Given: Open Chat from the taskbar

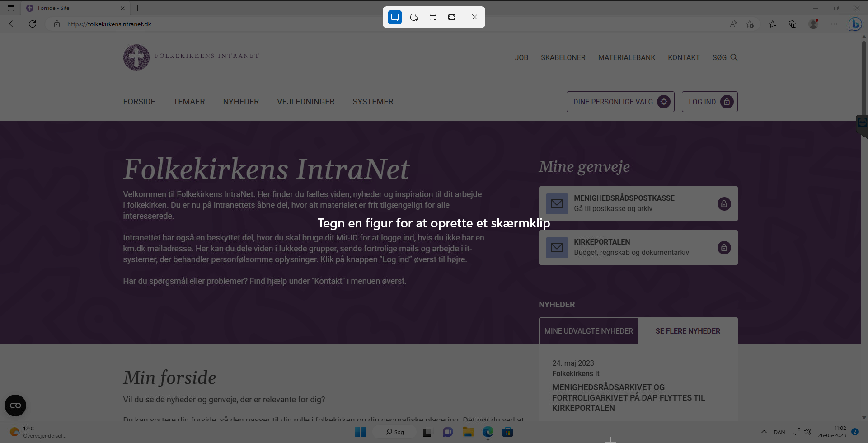Looking at the screenshot, I should (448, 432).
